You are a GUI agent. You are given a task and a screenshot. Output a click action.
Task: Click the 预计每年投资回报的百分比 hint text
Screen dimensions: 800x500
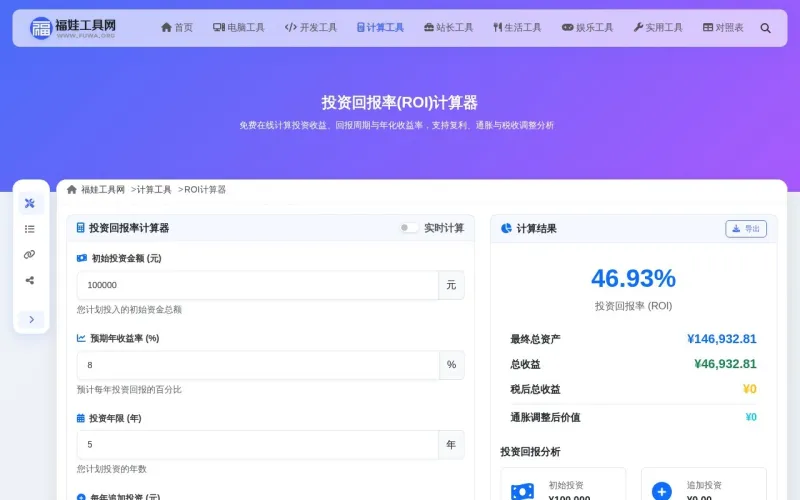tap(129, 390)
